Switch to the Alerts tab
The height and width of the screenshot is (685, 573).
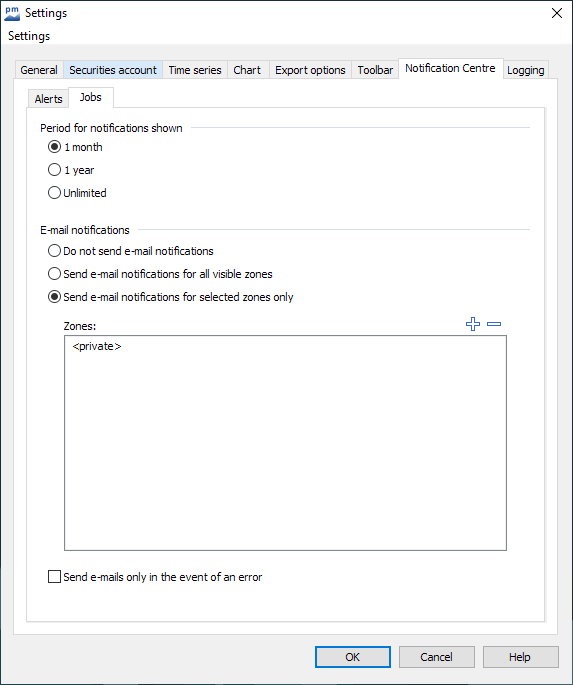48,99
